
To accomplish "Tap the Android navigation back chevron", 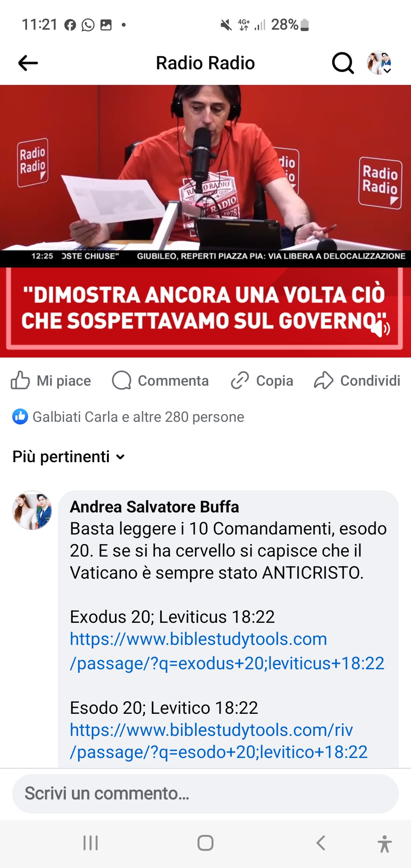I will 321,843.
